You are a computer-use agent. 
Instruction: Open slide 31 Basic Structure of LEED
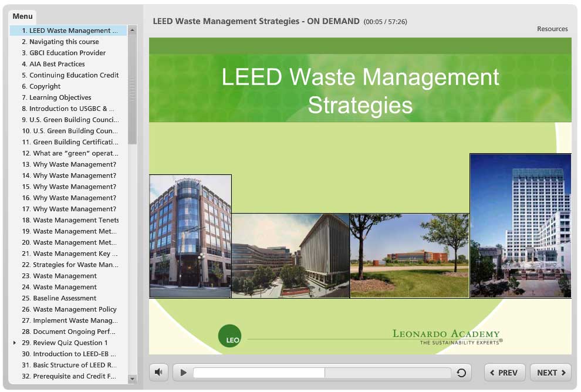pyautogui.click(x=68, y=365)
